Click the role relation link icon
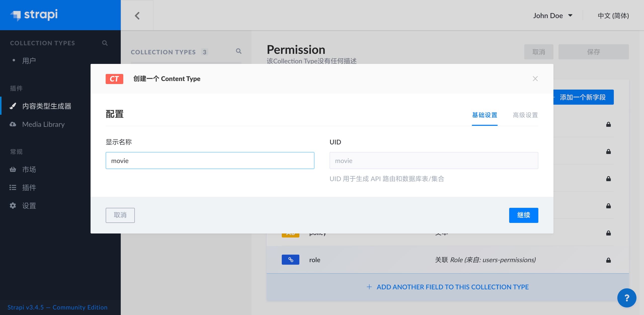The width and height of the screenshot is (644, 315). point(290,260)
